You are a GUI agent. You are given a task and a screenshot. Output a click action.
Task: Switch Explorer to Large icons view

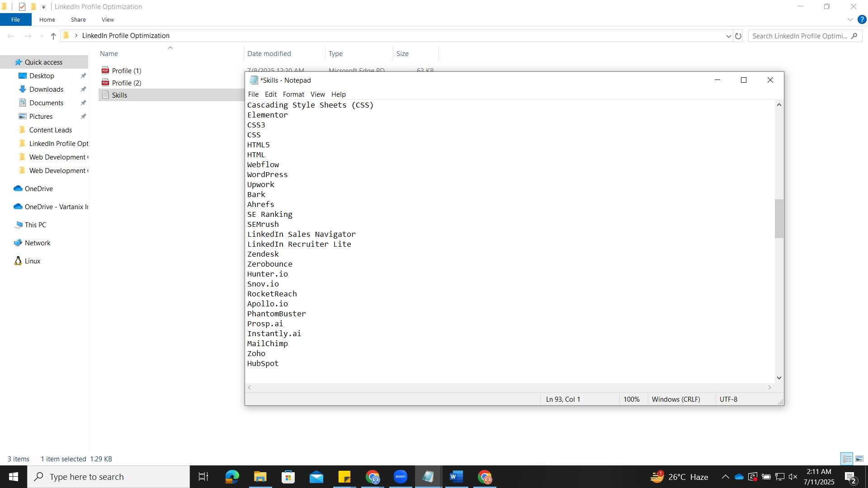859,459
